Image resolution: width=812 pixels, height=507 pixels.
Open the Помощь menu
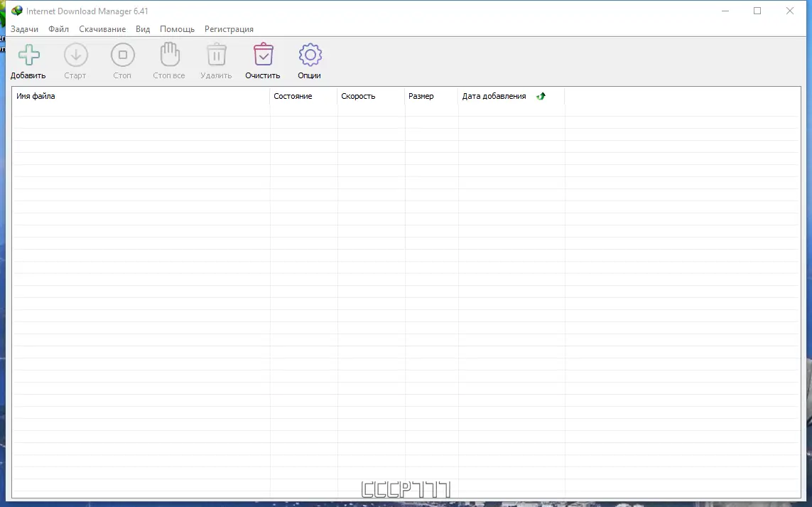(x=177, y=29)
